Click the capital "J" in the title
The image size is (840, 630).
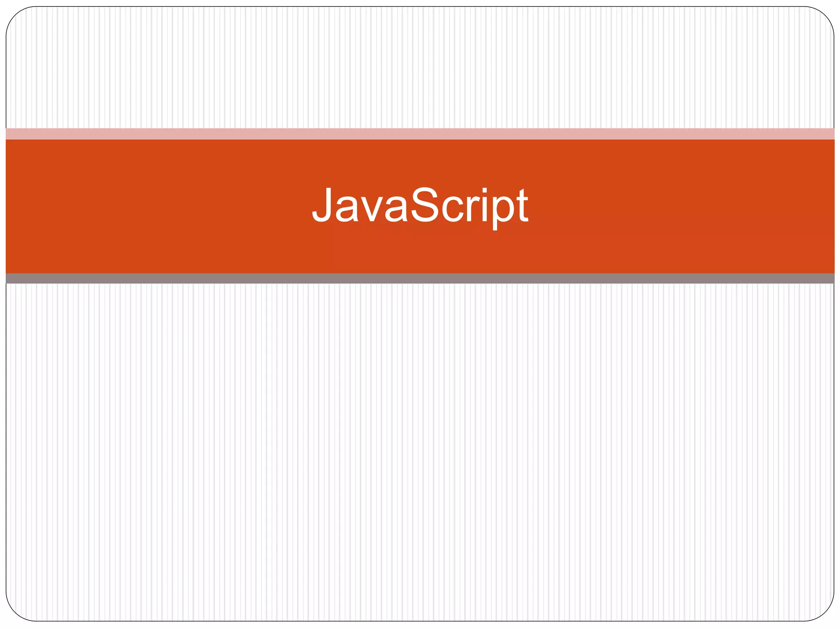pos(322,204)
